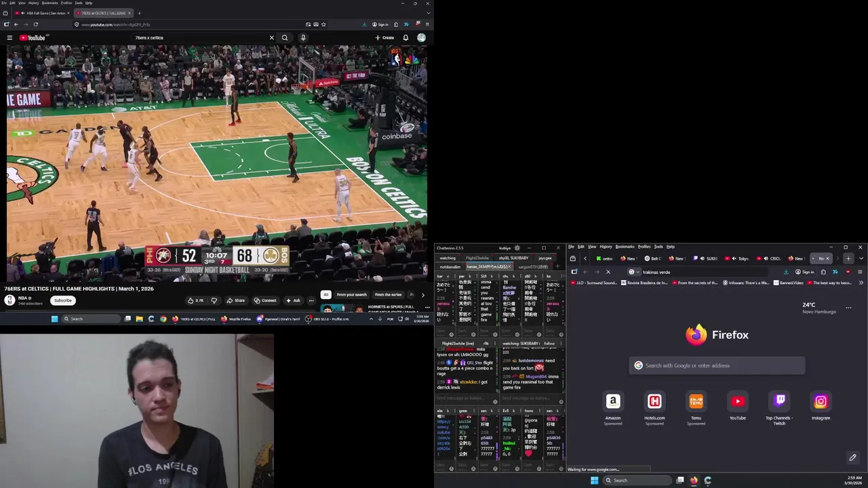Open the Profiles menu in the right Firefox window
Viewport: 868px width, 488px height.
tap(644, 247)
